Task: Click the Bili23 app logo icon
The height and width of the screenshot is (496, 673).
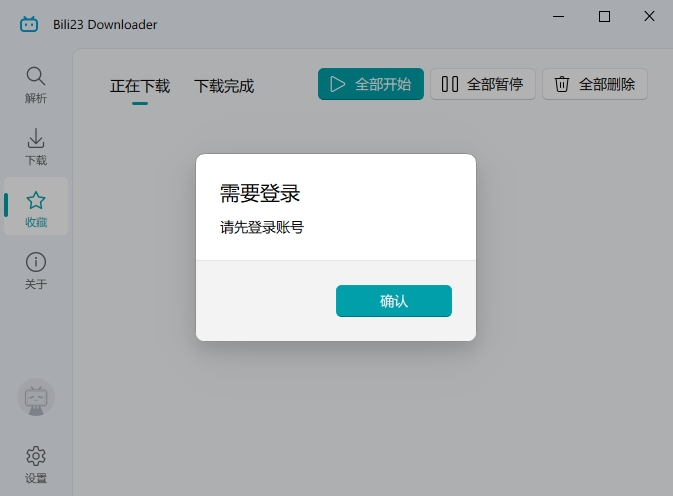Action: tap(29, 24)
